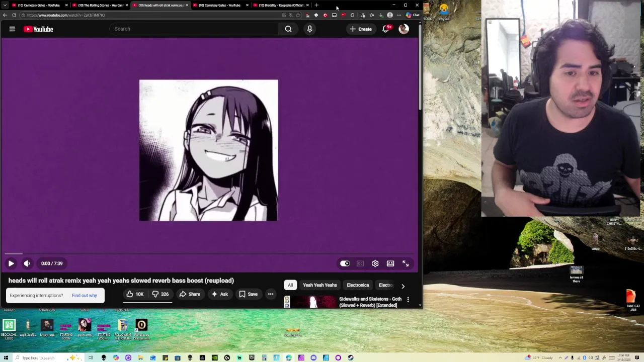Go back in the browser
This screenshot has height=362, width=644.
pos(5,15)
